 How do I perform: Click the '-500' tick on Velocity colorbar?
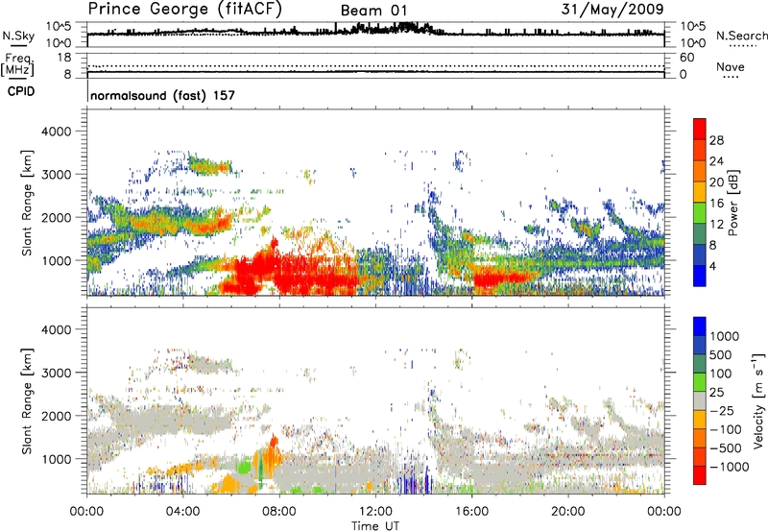pyautogui.click(x=726, y=447)
